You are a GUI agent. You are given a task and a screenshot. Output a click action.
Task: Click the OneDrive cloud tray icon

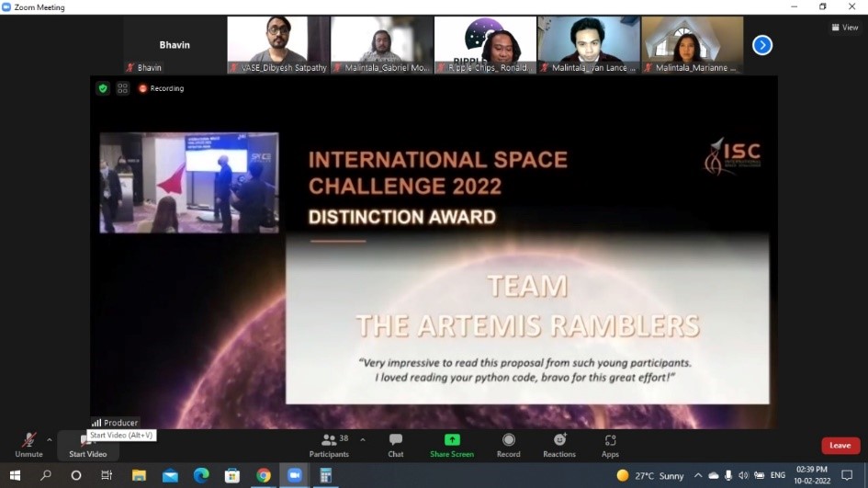coord(714,475)
